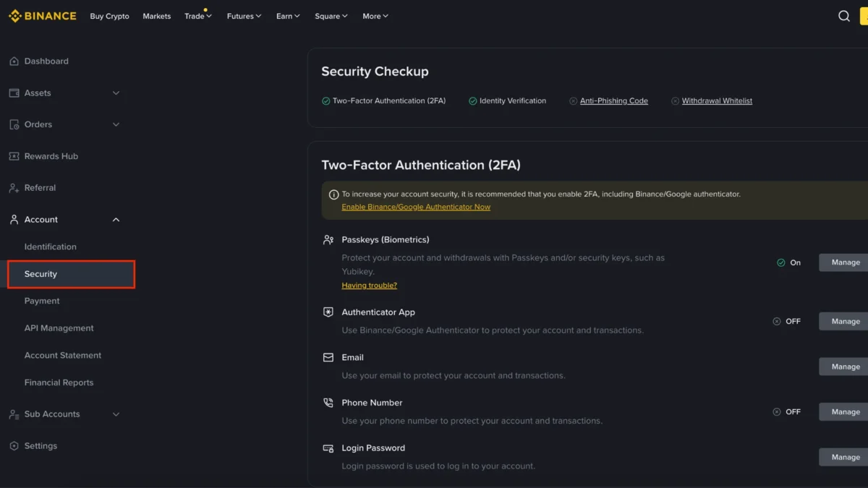Image resolution: width=868 pixels, height=488 pixels.
Task: Select Identification in Account menu
Action: click(50, 247)
